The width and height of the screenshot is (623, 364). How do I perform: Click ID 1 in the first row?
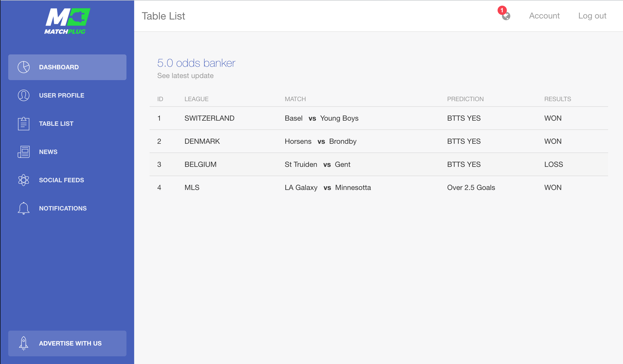click(159, 118)
